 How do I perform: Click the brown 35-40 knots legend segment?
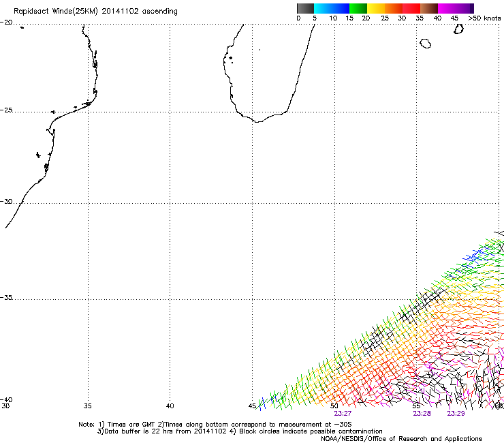click(429, 8)
